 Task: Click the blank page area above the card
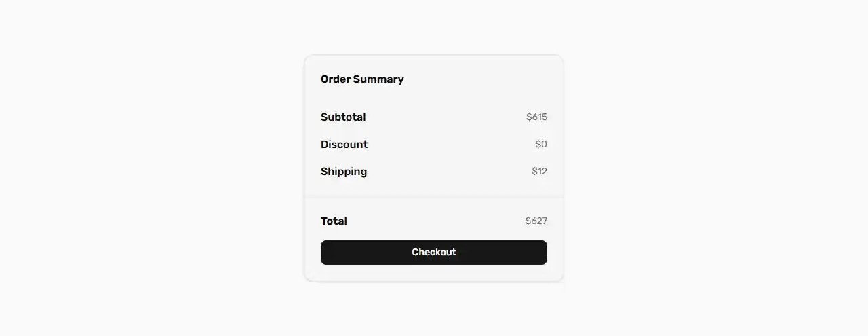[x=434, y=27]
